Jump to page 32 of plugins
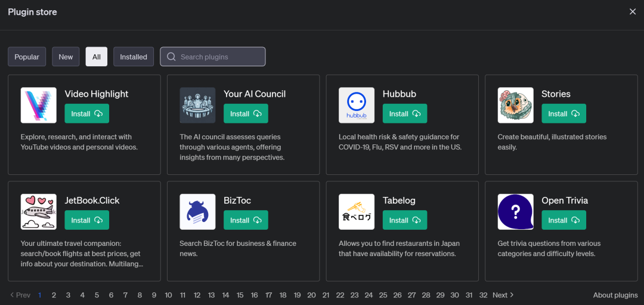Screen dimensions: 644x305 tap(483, 295)
